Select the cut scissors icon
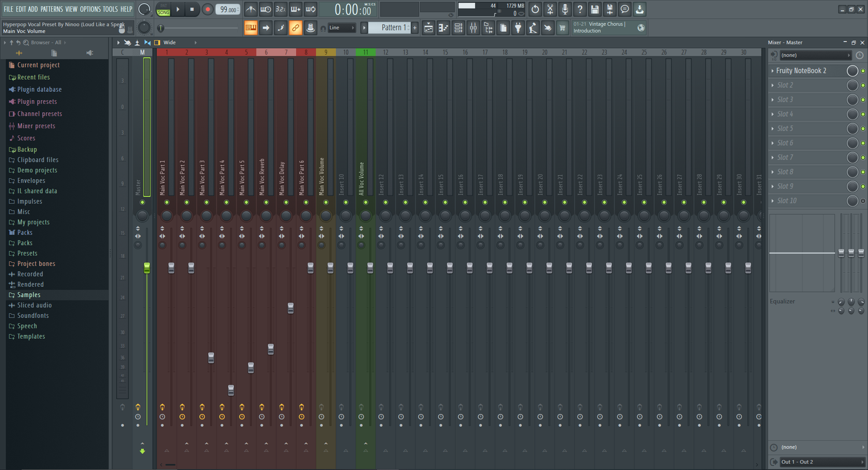The height and width of the screenshot is (470, 868). [550, 9]
